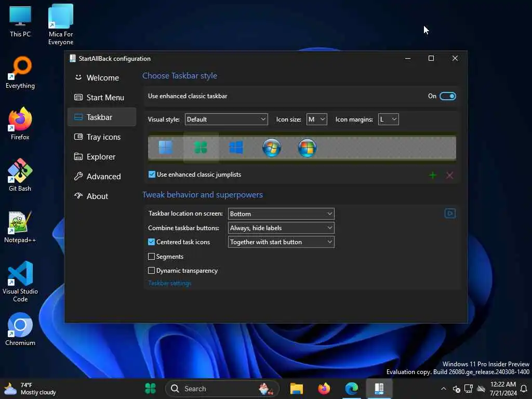Open Icon margins dropdown
This screenshot has width=532, height=399.
[x=389, y=119]
